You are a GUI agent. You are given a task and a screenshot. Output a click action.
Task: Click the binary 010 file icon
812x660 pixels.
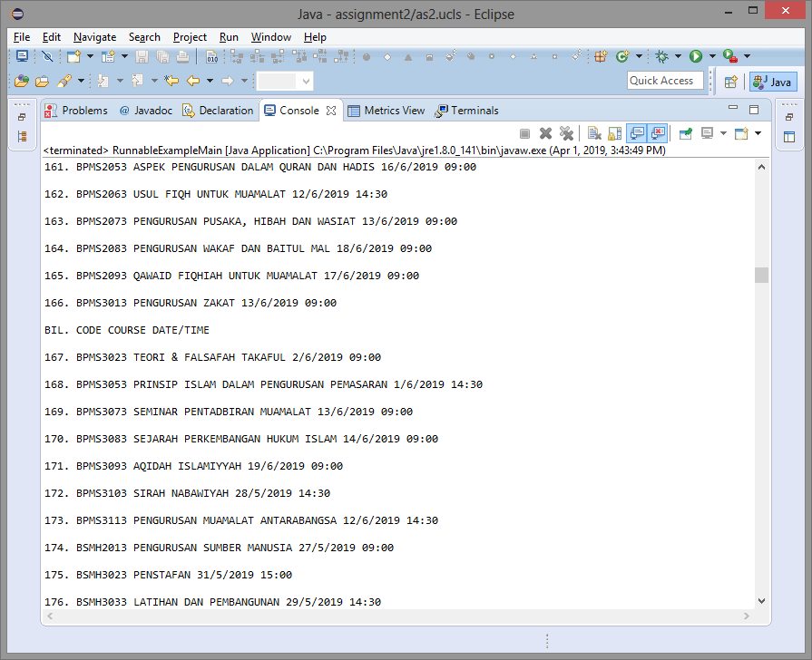coord(211,56)
